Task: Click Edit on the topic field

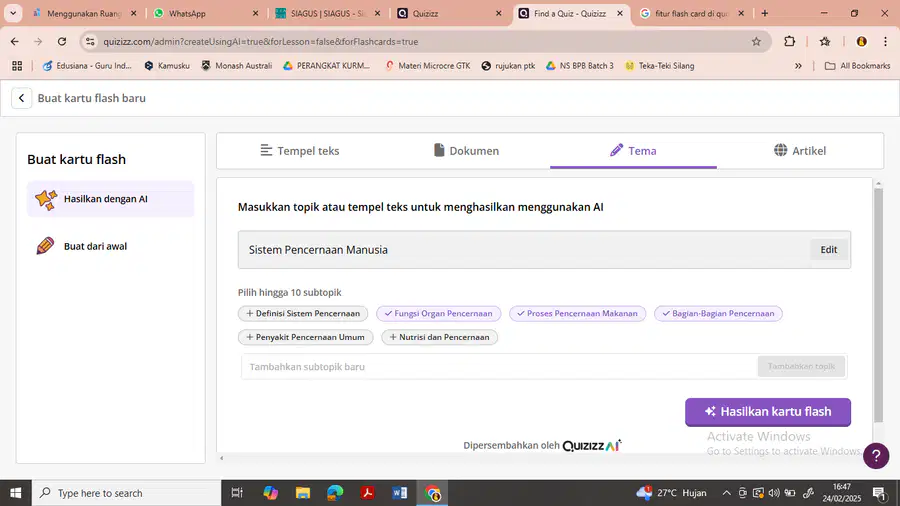Action: (x=828, y=250)
